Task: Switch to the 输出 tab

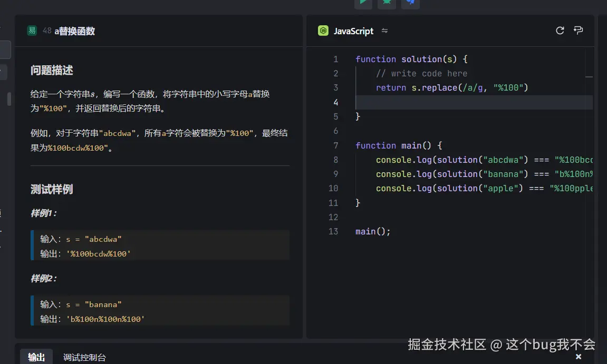Action: [x=36, y=357]
